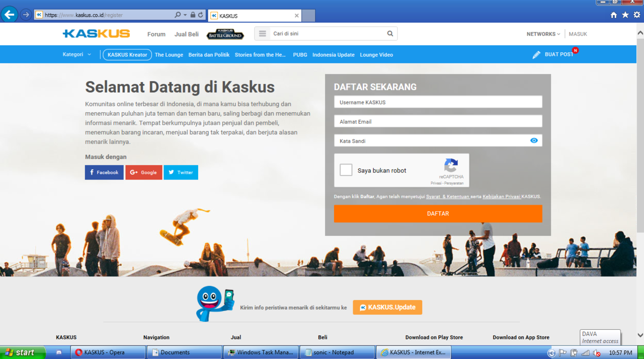This screenshot has height=359, width=644.
Task: Click the pencil icon for BUAT POST
Action: coord(536,54)
